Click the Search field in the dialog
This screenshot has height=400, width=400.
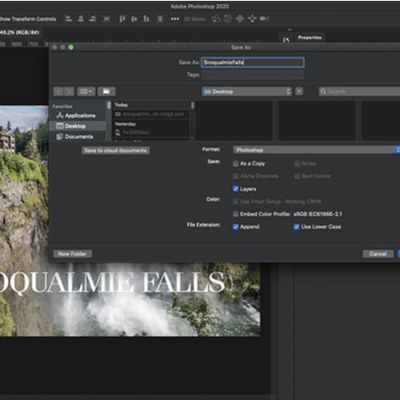pyautogui.click(x=359, y=91)
